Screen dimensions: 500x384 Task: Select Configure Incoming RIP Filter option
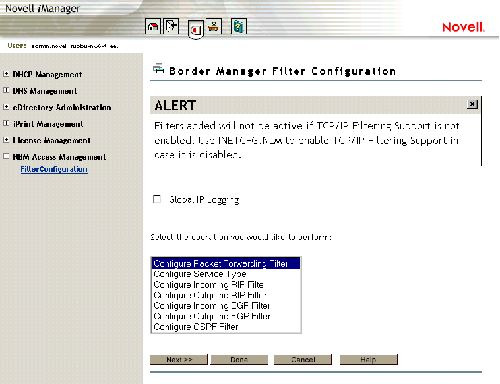pos(226,285)
